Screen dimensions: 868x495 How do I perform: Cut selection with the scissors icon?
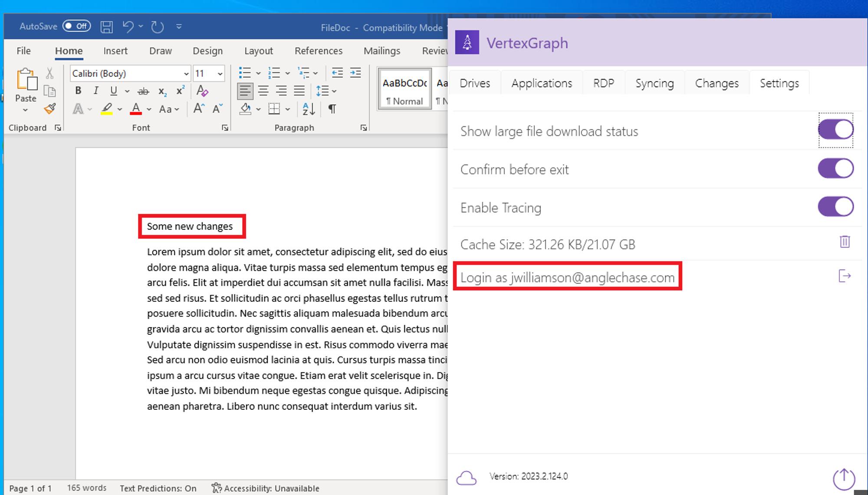point(50,73)
